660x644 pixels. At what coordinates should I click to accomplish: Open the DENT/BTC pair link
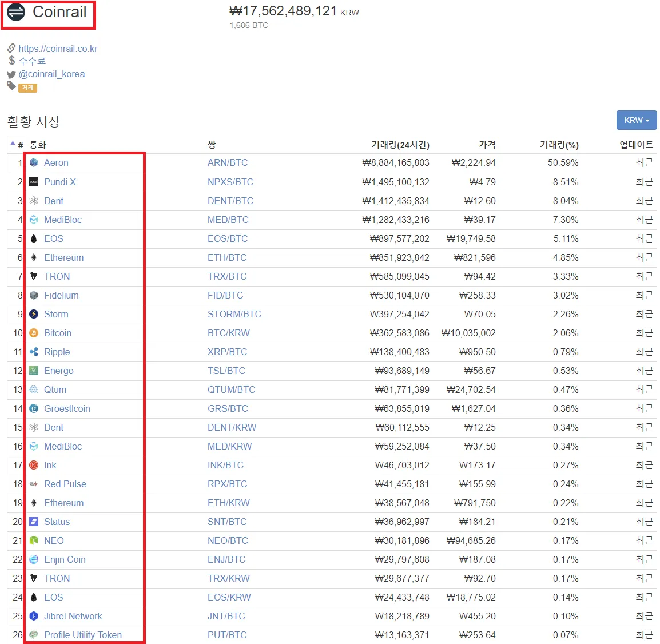[x=230, y=201]
